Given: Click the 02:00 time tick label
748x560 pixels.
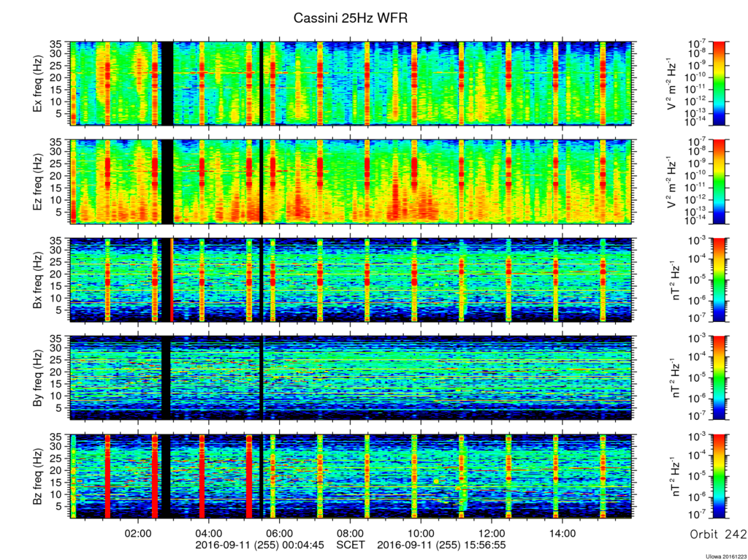Looking at the screenshot, I should 138,533.
